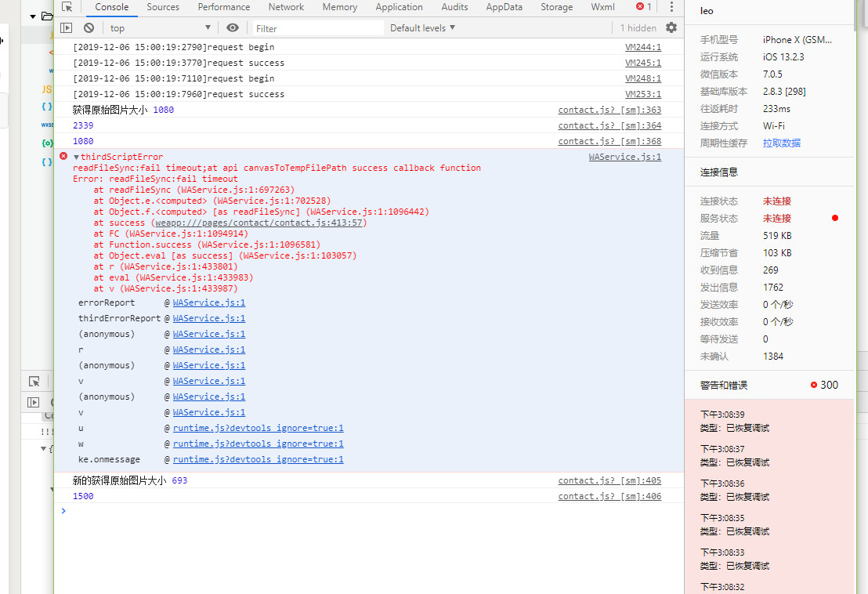Click the 警告和错误 300 count
868x594 pixels.
click(824, 385)
